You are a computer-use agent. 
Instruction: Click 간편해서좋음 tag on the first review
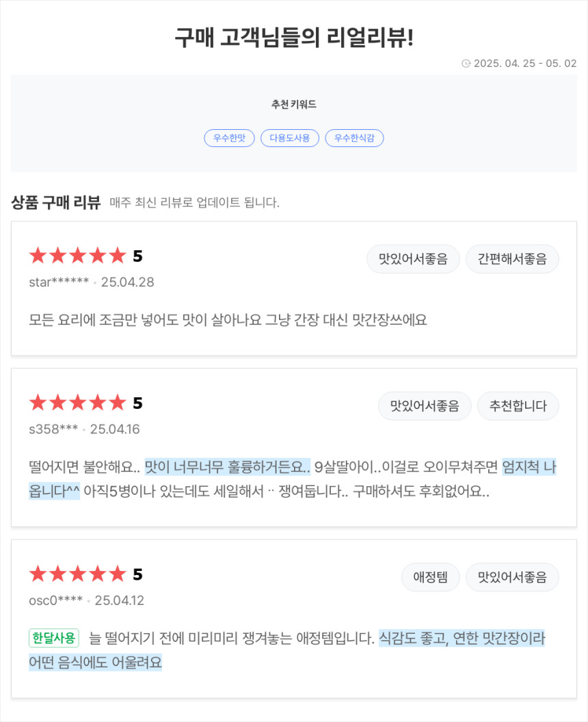click(513, 258)
